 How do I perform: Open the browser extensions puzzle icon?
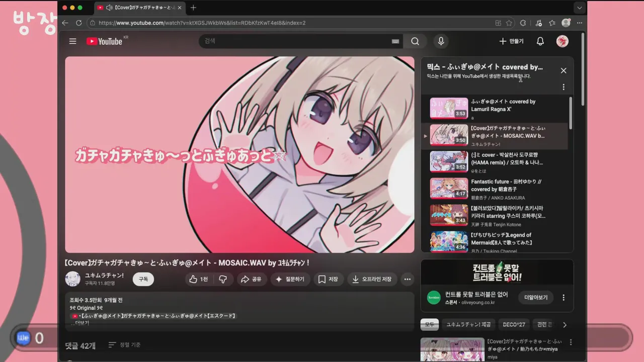523,23
